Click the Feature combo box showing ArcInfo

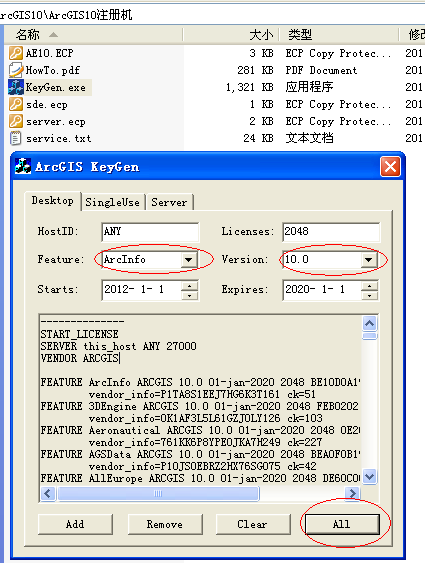150,259
